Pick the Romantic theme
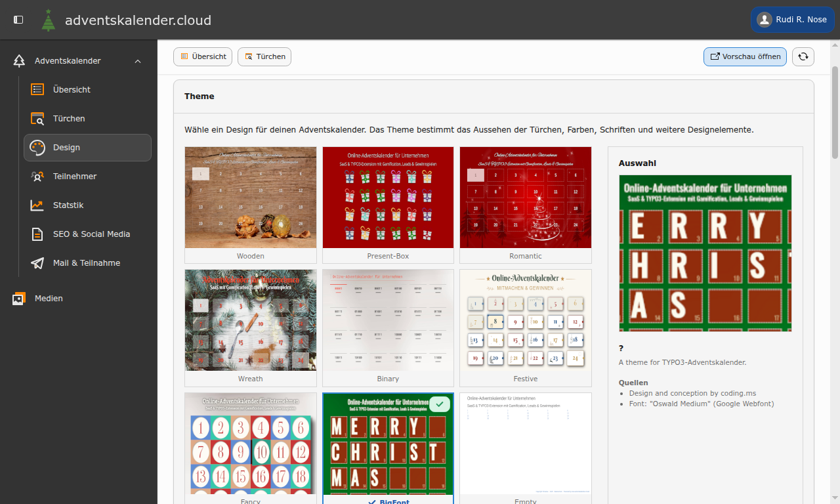 point(526,205)
